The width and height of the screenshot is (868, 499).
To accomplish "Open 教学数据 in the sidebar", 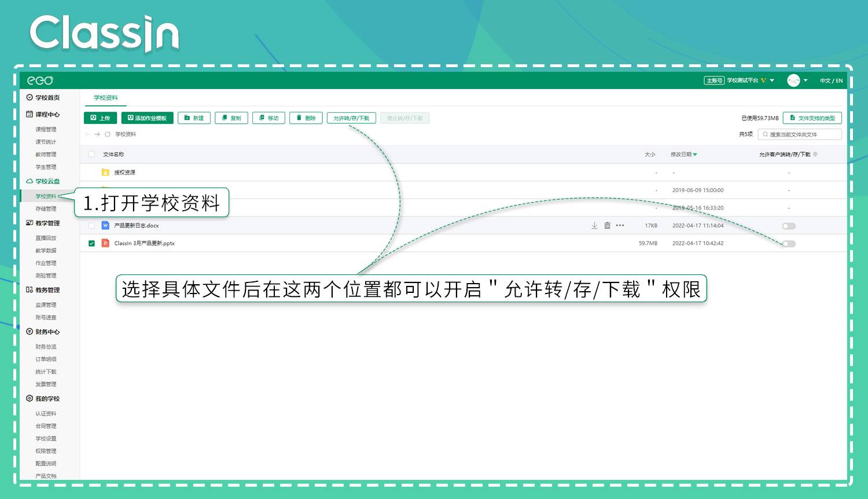I will click(x=46, y=251).
